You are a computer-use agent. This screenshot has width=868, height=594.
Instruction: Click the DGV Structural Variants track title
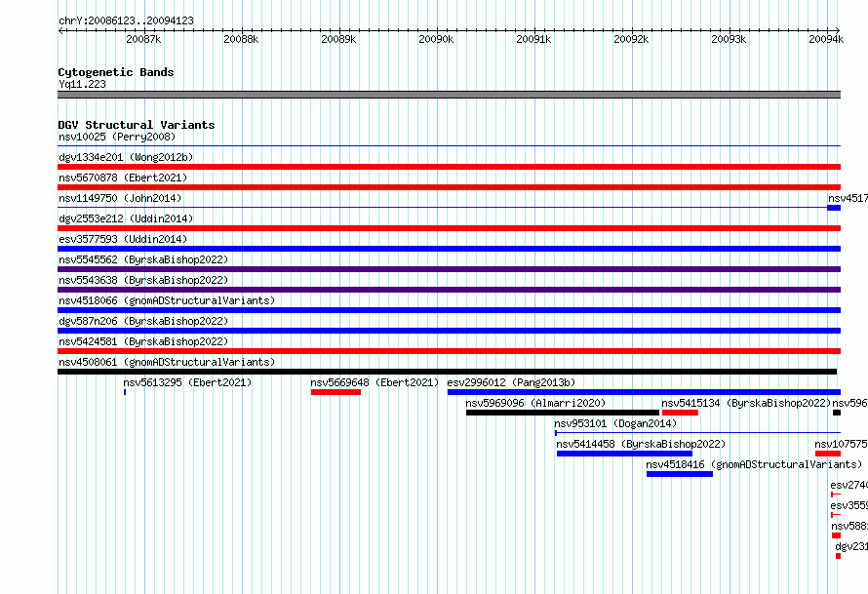click(x=137, y=125)
